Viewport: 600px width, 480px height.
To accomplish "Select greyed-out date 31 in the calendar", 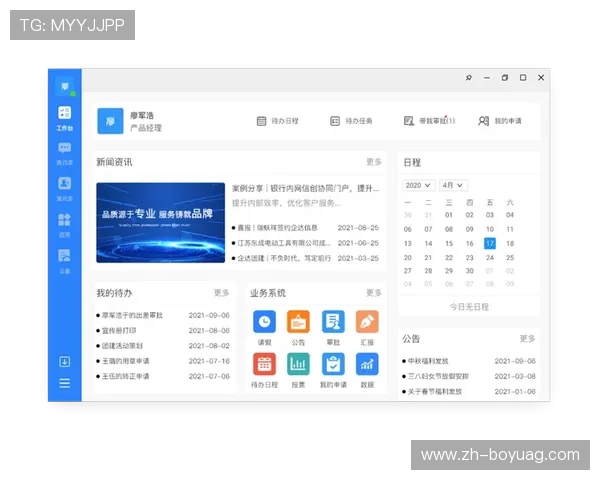I will (428, 215).
